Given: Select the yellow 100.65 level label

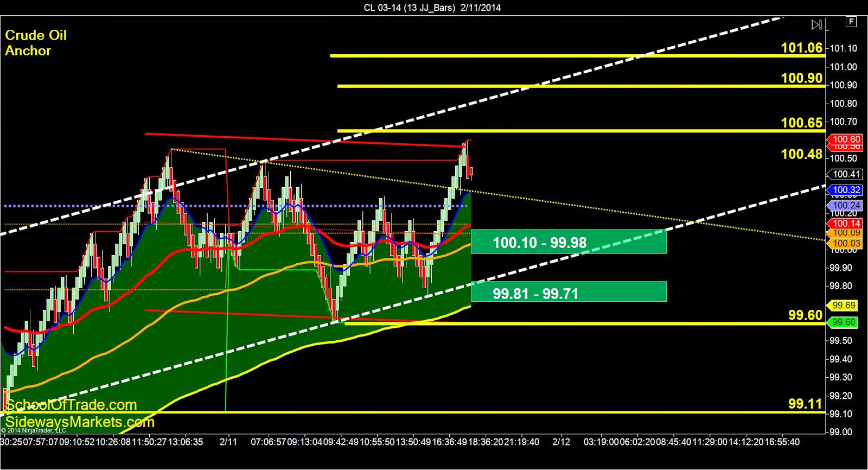Looking at the screenshot, I should (801, 123).
